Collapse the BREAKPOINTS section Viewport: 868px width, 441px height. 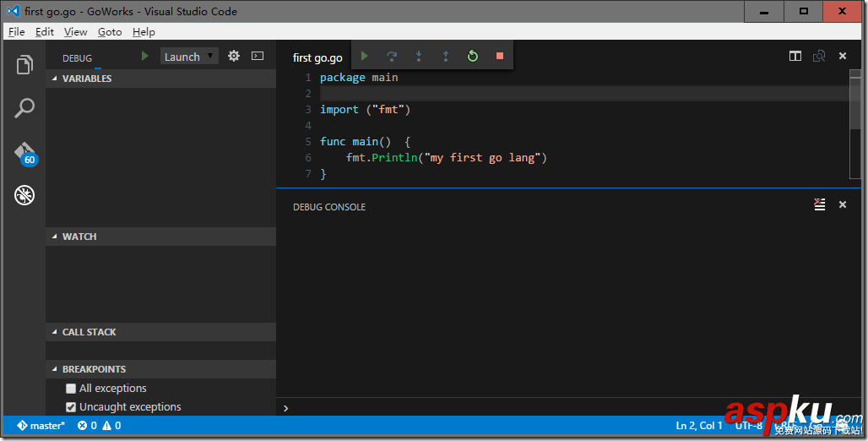(x=160, y=369)
